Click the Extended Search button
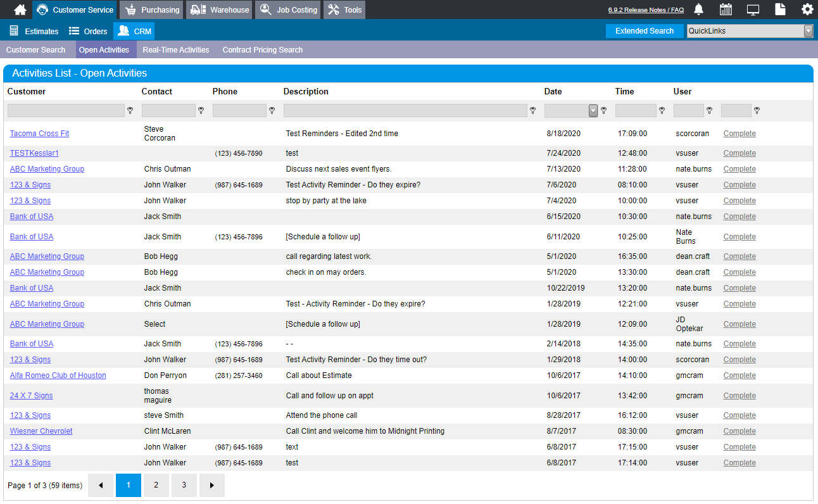Viewport: 818px width, 504px height. coord(645,31)
